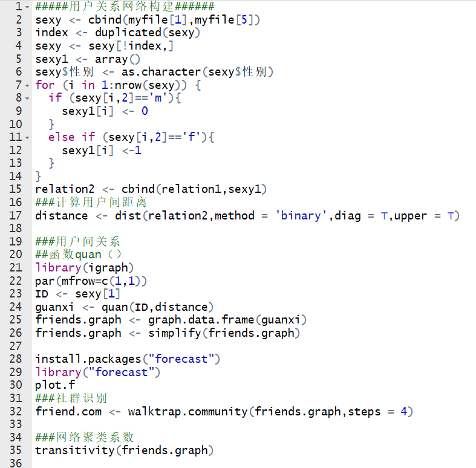Click the text 'cbind(myfile[1],myfile[5])'
Screen dimensions: 476x468
coord(174,20)
